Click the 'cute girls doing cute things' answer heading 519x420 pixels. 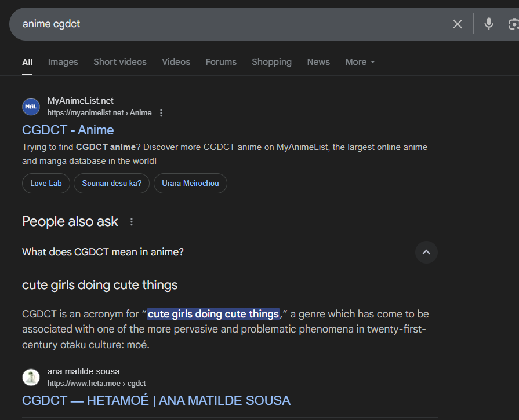pos(100,285)
